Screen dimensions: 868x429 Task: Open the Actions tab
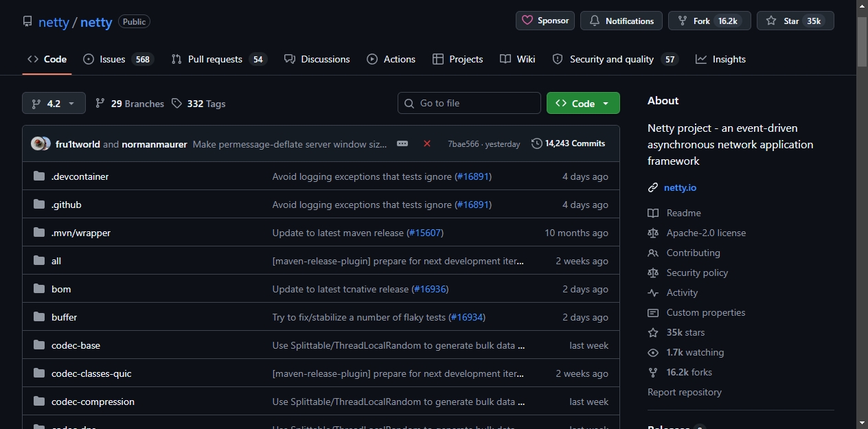(391, 59)
